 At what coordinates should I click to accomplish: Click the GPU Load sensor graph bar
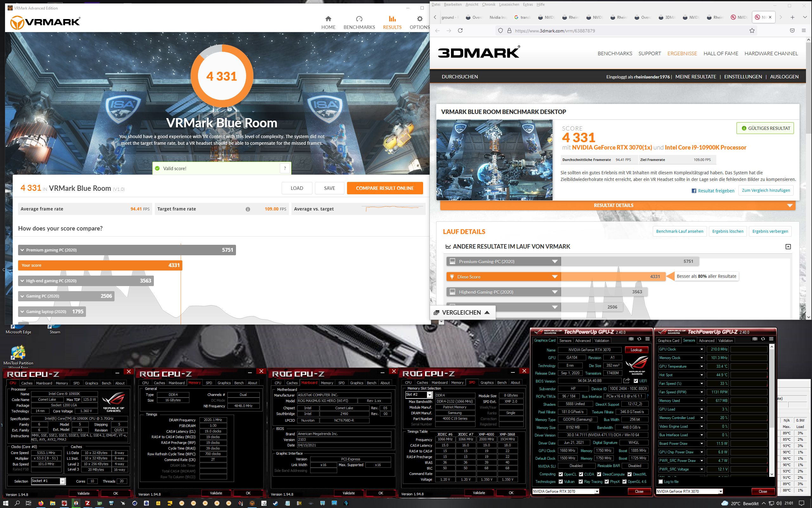pyautogui.click(x=749, y=409)
